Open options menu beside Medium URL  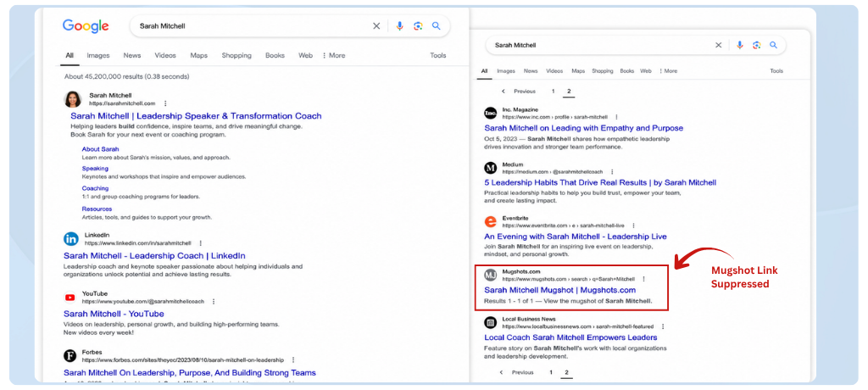point(612,172)
